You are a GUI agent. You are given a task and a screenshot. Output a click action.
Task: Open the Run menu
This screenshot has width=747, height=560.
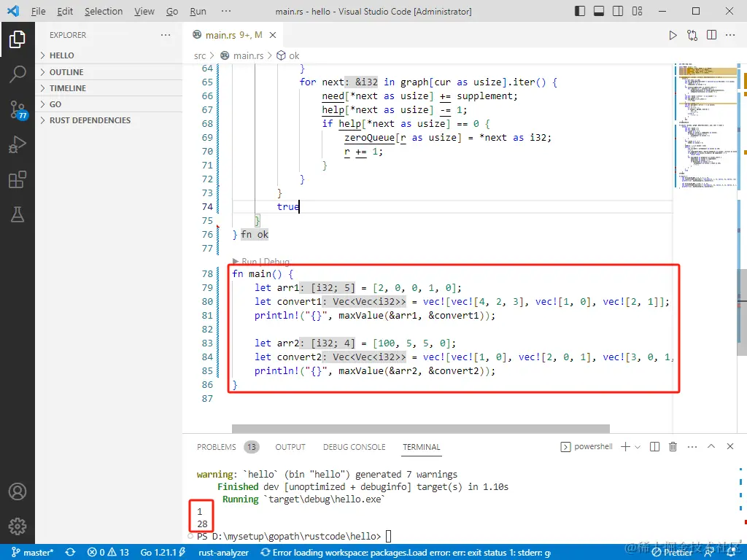(198, 11)
